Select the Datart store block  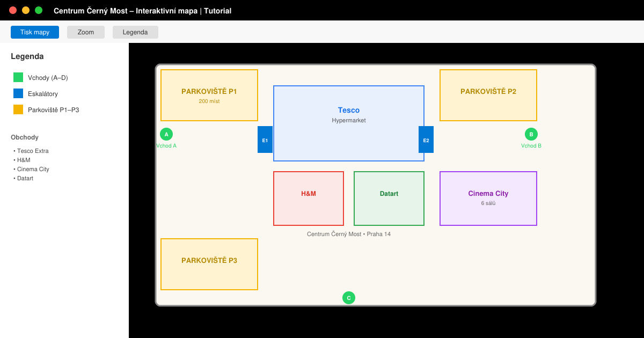tap(389, 199)
